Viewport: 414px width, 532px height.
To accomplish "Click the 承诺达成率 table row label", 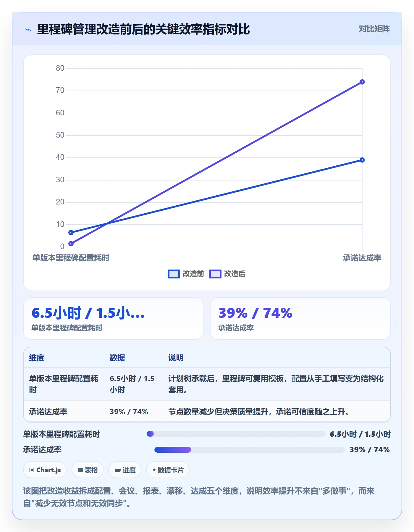I will pyautogui.click(x=48, y=412).
